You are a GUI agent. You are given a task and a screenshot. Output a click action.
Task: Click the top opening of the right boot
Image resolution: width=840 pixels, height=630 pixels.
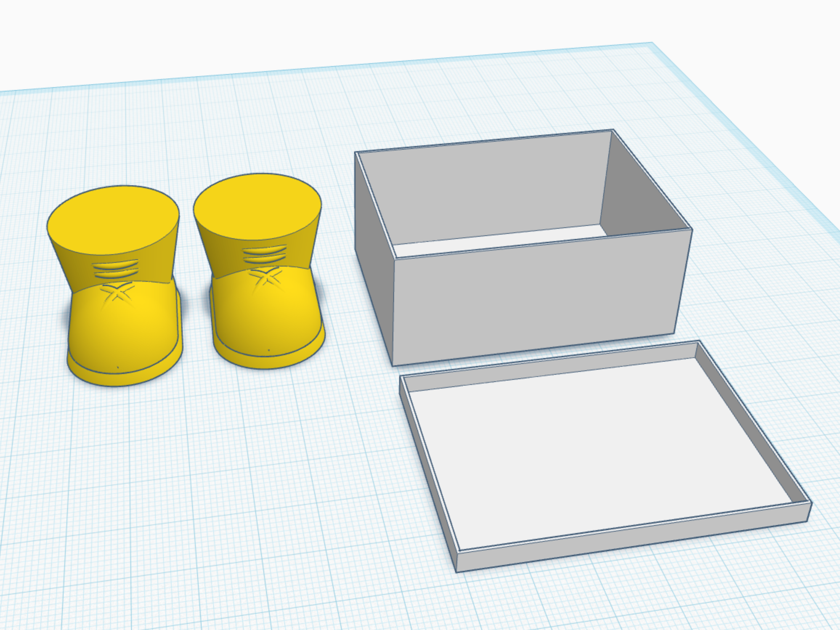(x=257, y=207)
